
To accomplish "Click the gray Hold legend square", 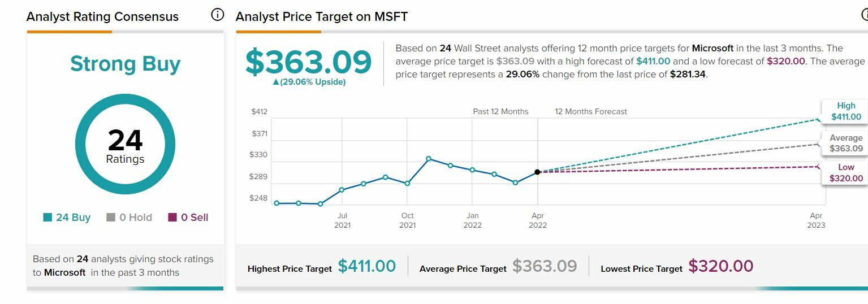I will 111,218.
